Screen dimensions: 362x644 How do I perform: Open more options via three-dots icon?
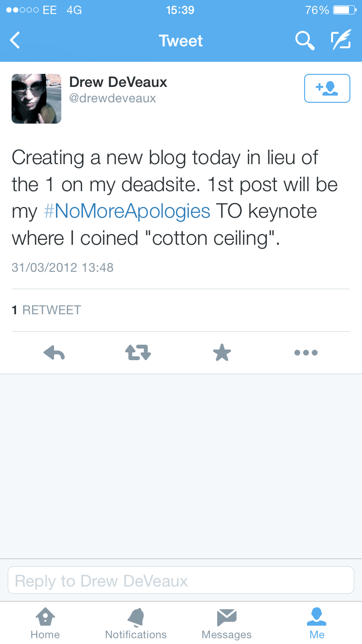pyautogui.click(x=306, y=353)
